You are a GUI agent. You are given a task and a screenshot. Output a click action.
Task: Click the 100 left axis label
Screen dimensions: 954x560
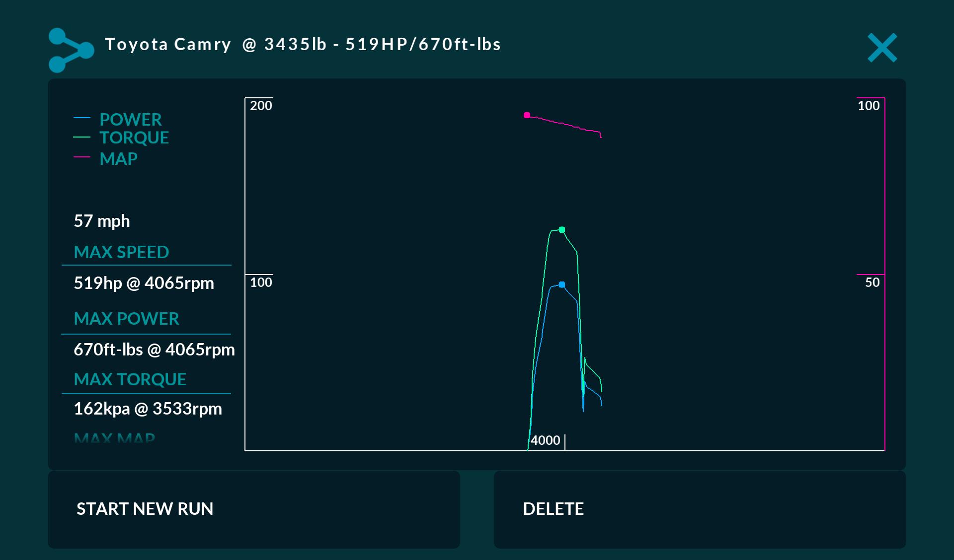pyautogui.click(x=261, y=282)
